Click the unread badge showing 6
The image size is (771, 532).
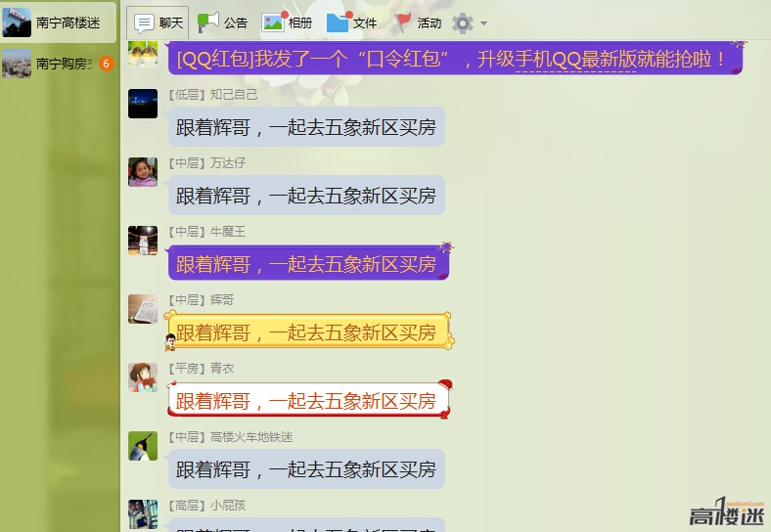(107, 64)
